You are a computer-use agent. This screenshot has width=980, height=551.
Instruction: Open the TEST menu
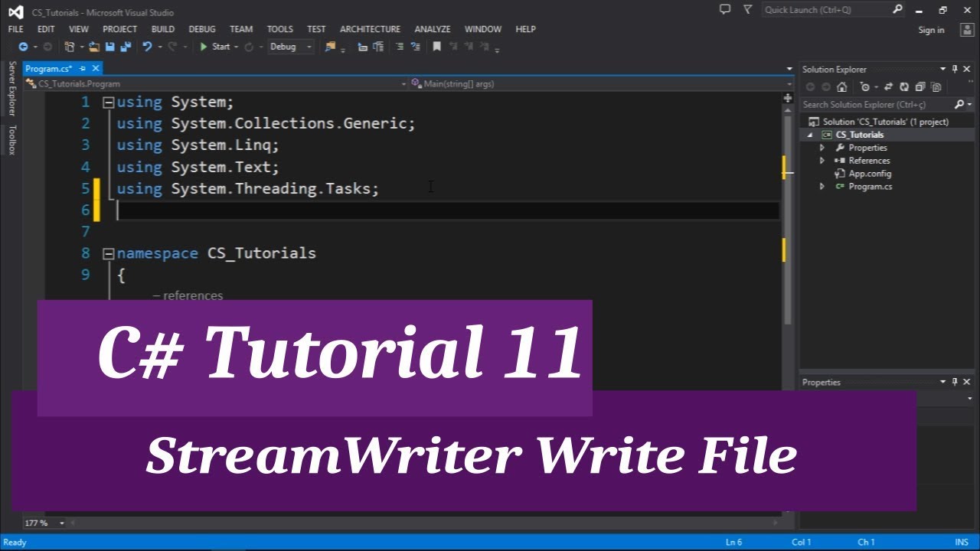pyautogui.click(x=316, y=29)
